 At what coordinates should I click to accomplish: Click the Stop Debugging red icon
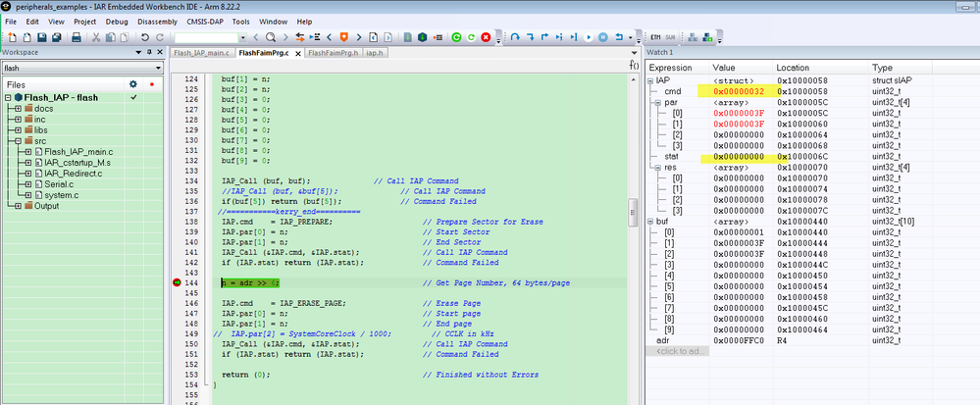486,37
